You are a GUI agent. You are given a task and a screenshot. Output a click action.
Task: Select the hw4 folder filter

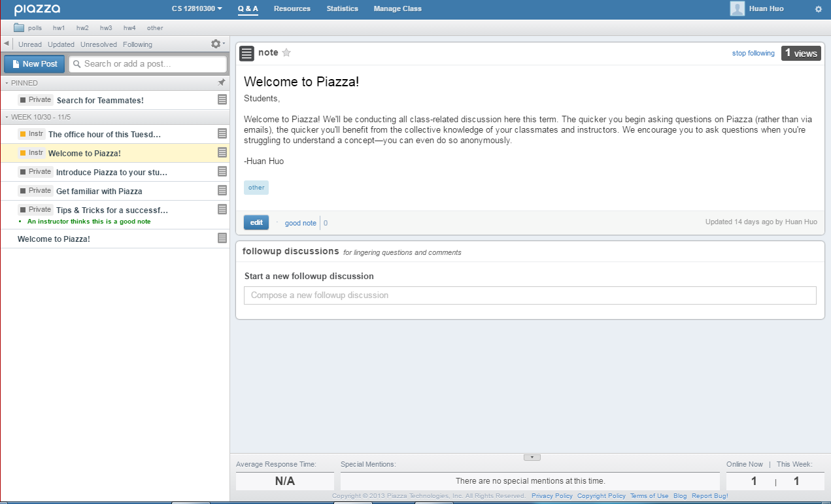129,28
